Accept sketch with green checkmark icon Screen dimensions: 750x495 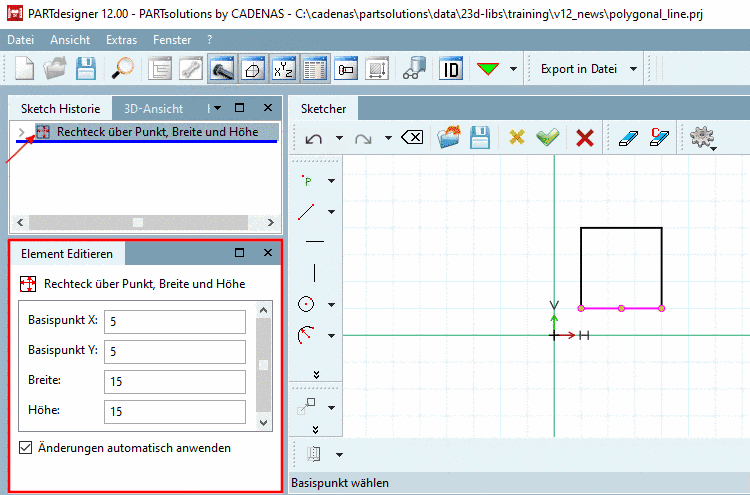click(547, 138)
